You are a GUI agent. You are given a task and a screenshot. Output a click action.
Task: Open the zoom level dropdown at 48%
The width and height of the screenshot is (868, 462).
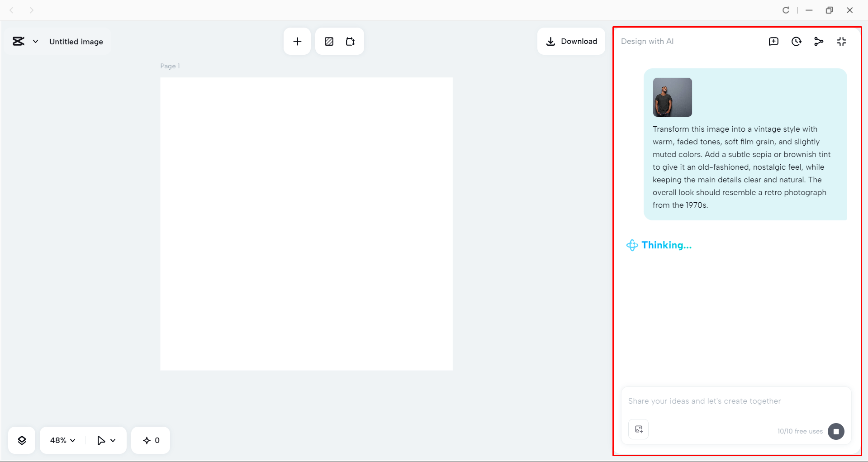tap(62, 440)
